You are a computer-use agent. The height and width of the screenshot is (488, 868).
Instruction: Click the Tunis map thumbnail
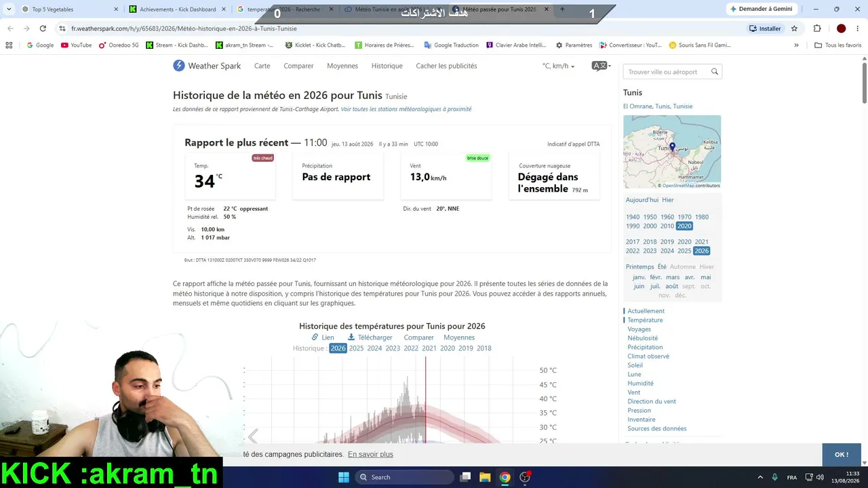(672, 152)
